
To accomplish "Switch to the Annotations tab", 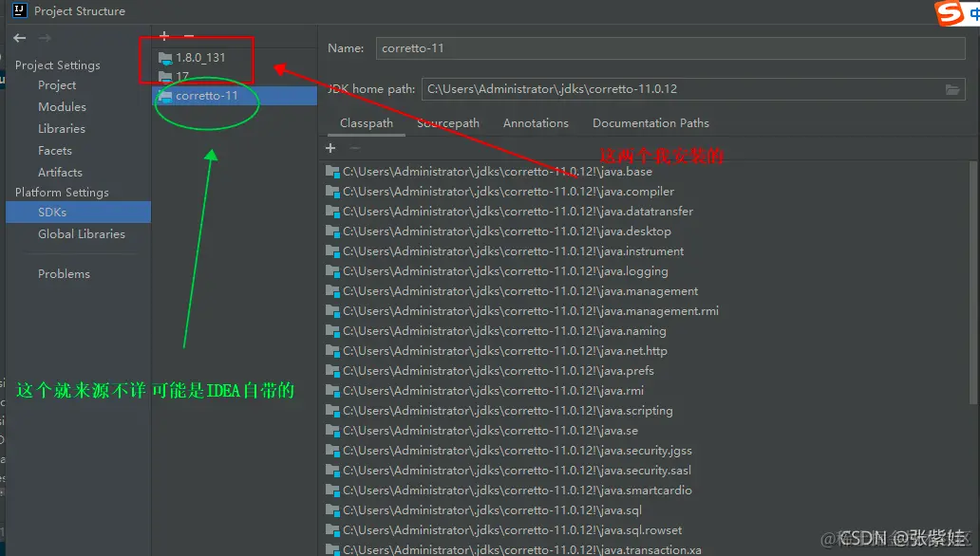I will point(536,123).
